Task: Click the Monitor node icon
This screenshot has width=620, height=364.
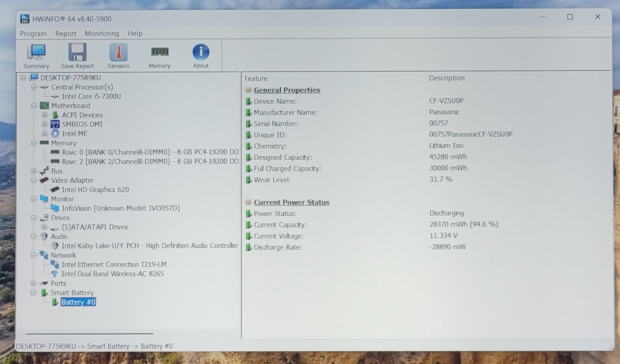Action: tap(44, 199)
